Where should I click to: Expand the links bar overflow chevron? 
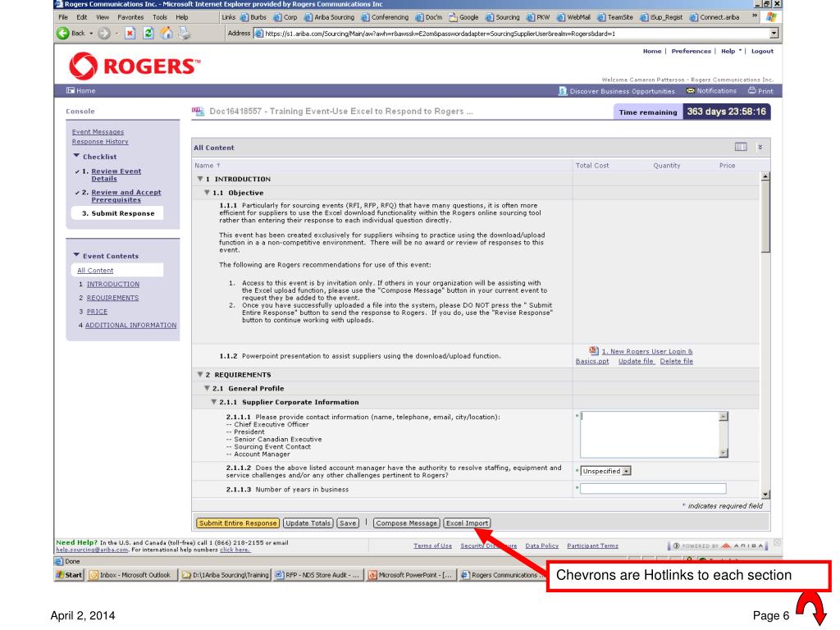coord(755,16)
